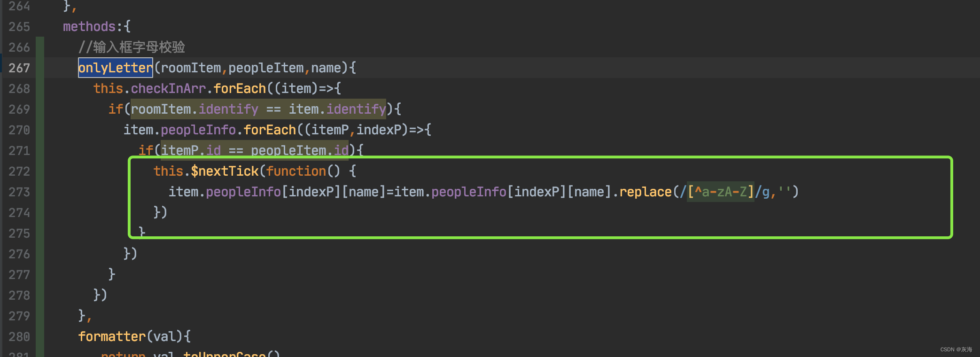Viewport: 980px width, 357px height.
Task: Click checkInArr on line 268
Action: click(x=168, y=89)
